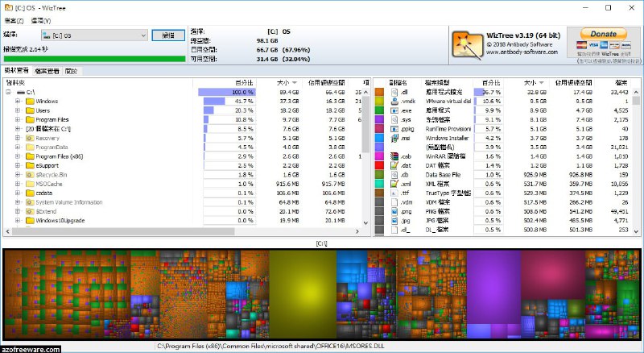Click the .cab WinRAR archive icon
The width and height of the screenshot is (644, 353).
394,156
